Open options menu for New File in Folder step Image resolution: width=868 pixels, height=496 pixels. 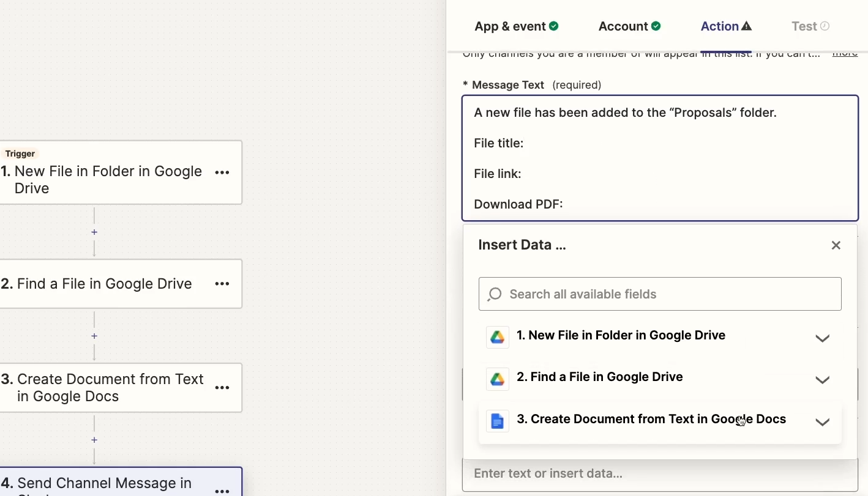(222, 172)
